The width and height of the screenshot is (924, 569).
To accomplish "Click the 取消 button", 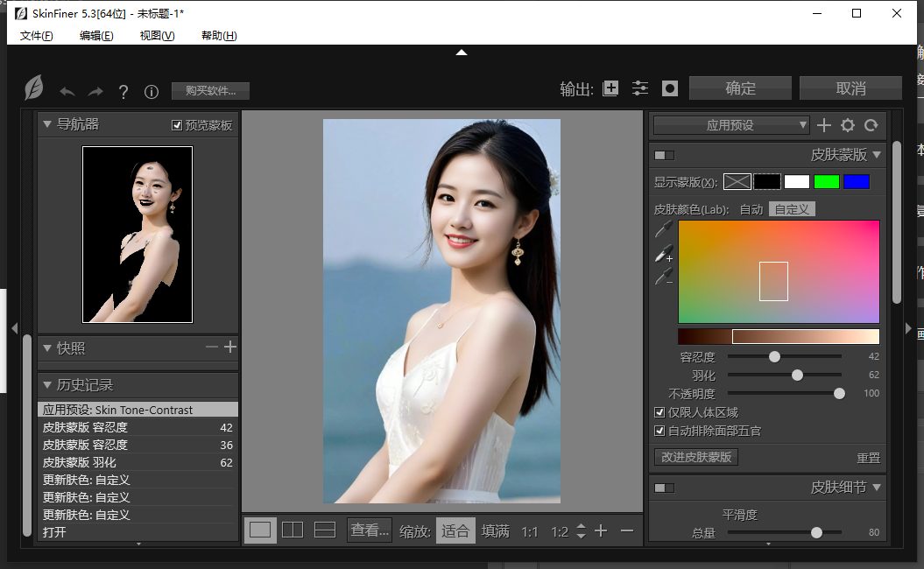I will 850,88.
